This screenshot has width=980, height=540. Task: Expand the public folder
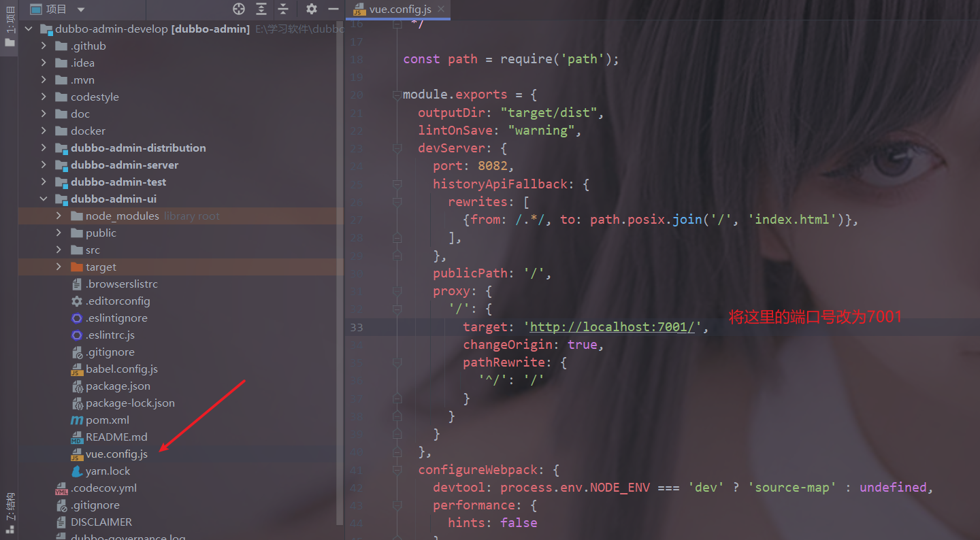tap(59, 233)
